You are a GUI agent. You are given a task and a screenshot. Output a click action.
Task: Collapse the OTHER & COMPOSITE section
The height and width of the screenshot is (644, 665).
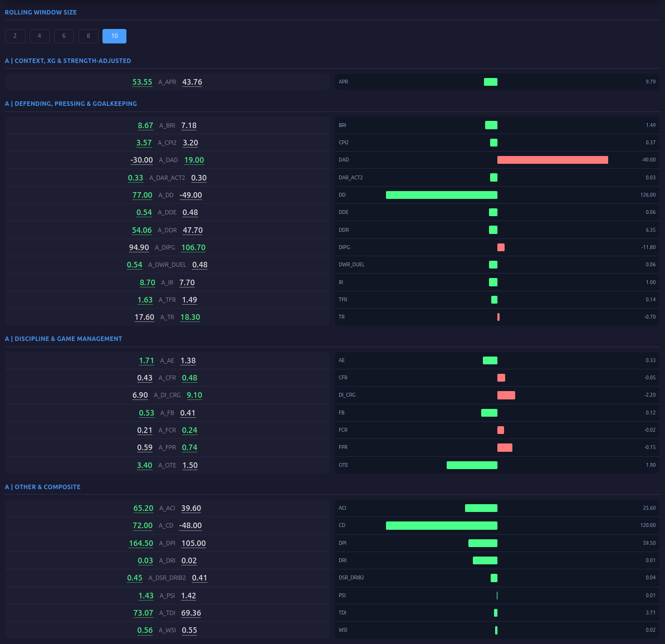coord(43,486)
